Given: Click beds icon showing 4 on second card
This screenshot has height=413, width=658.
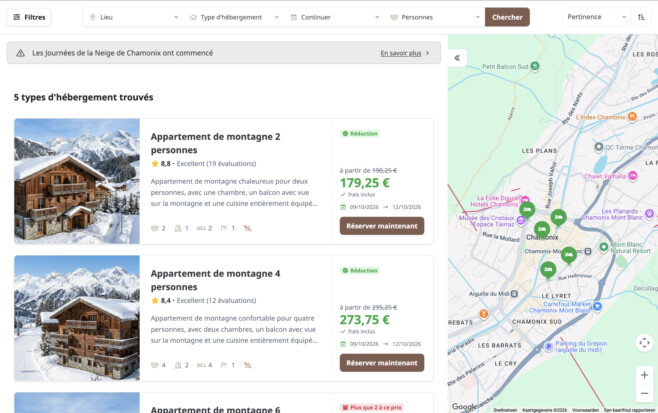Looking at the screenshot, I should [201, 365].
